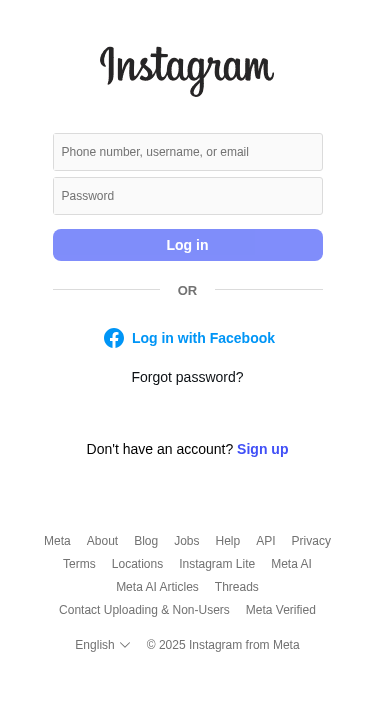Screen dimensions: 375x715
Task: Click the Instagram wordmark logo
Action: pyautogui.click(x=187, y=71)
